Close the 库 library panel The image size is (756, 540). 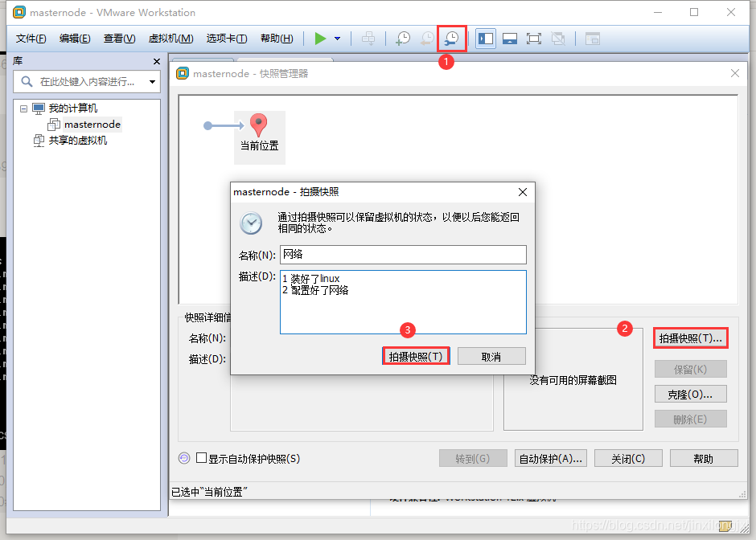click(156, 62)
